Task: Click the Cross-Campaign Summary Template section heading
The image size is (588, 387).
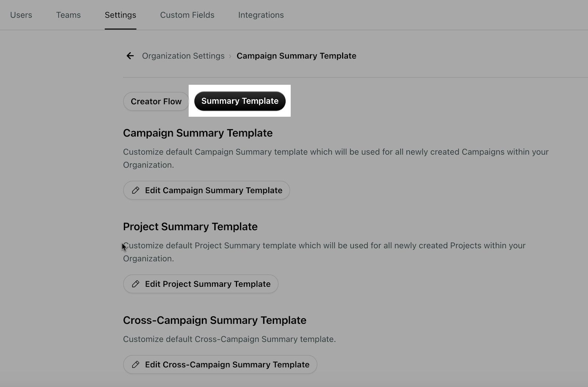Action: (x=215, y=320)
